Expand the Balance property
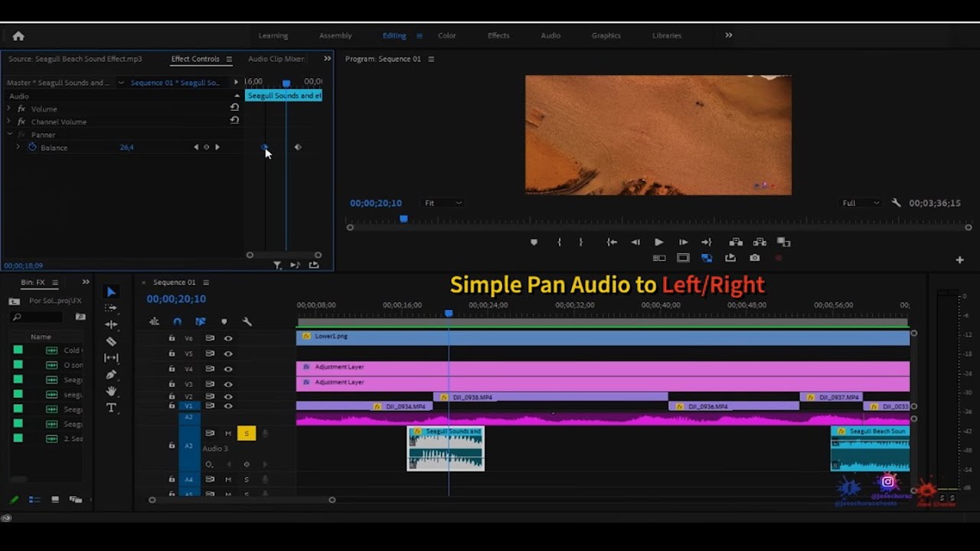980x551 pixels. point(18,147)
